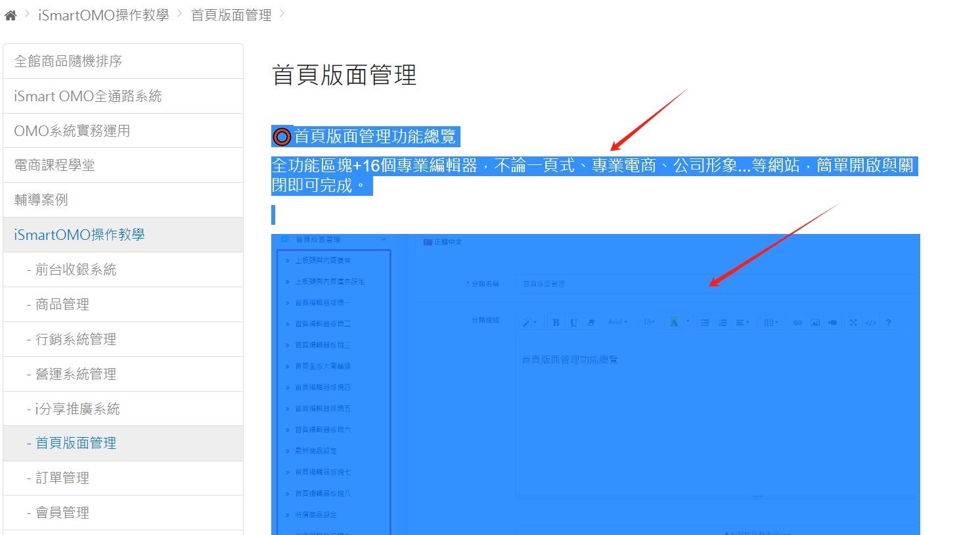Click the 分類名稱 input field in screenshot
This screenshot has width=980, height=535.
715,284
